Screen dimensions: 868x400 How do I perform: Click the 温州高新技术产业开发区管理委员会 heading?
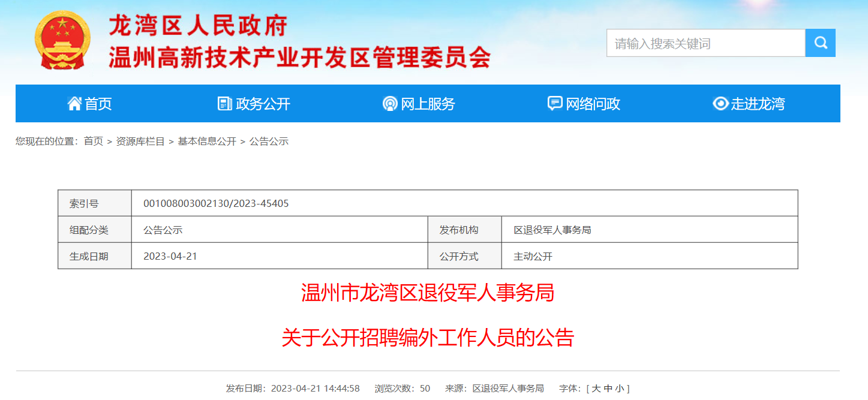(x=300, y=58)
